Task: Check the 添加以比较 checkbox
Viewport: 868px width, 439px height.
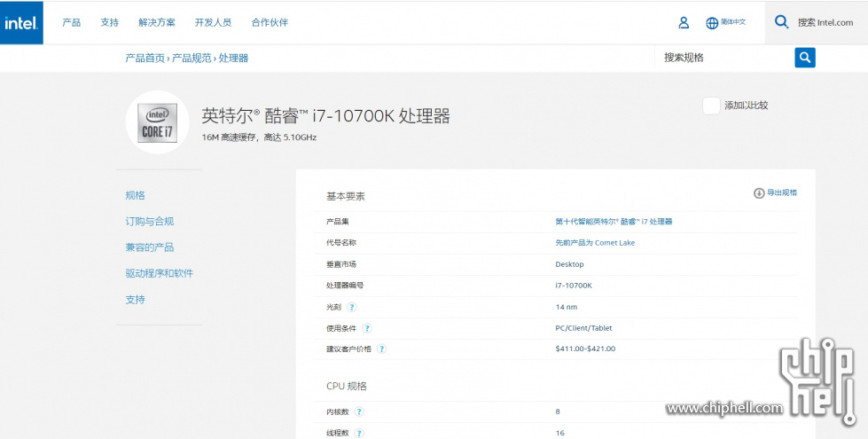Action: [x=711, y=106]
